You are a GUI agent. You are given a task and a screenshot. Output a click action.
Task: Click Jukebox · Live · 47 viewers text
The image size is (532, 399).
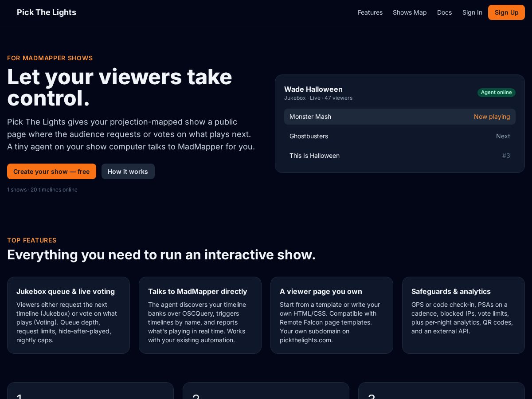[x=318, y=98]
